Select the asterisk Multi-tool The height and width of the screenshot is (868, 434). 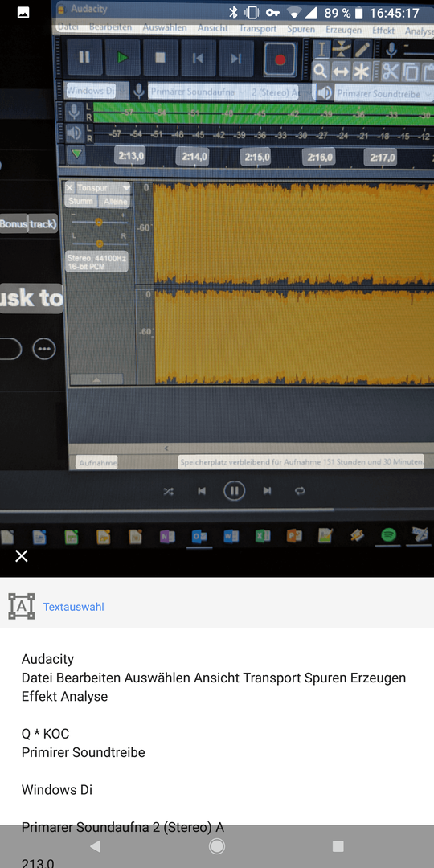(x=362, y=72)
